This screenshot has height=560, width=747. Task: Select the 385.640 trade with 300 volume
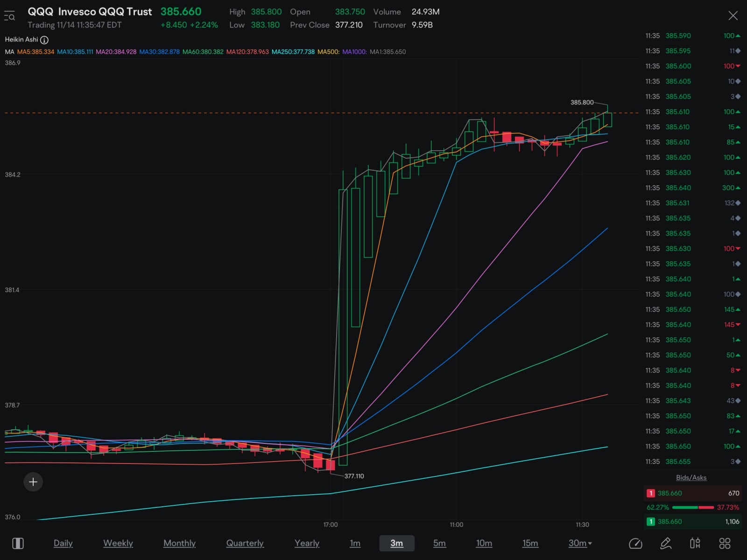(692, 188)
